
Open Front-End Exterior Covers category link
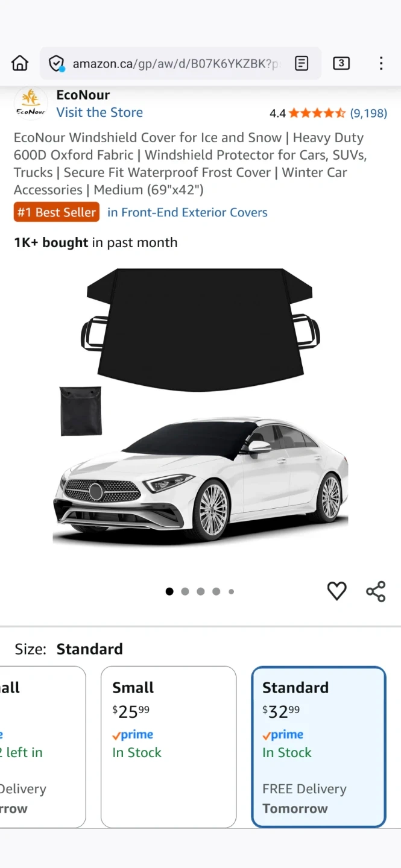point(188,212)
